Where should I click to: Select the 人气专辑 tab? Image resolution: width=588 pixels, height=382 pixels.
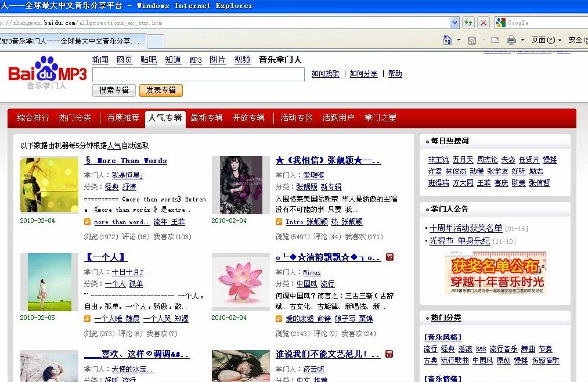tap(165, 118)
